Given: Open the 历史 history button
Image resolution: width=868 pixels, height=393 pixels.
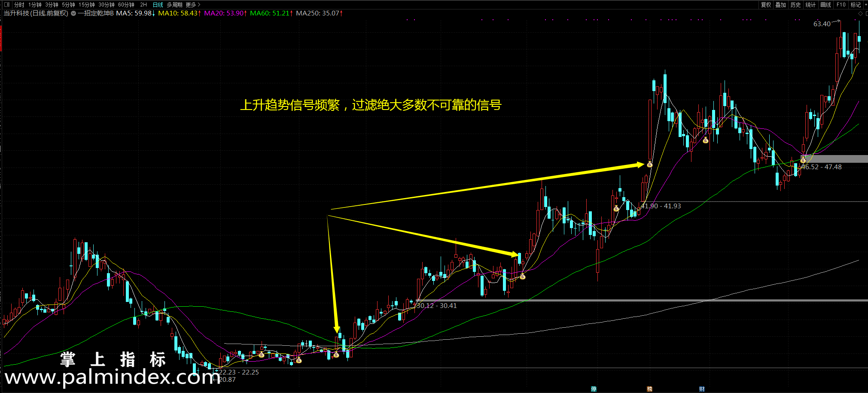Looking at the screenshot, I should click(796, 5).
